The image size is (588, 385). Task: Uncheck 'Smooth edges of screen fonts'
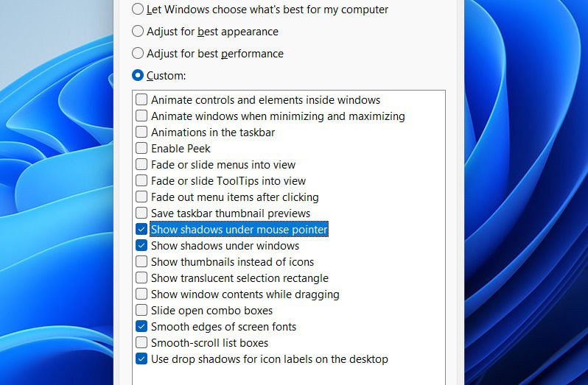coord(141,326)
